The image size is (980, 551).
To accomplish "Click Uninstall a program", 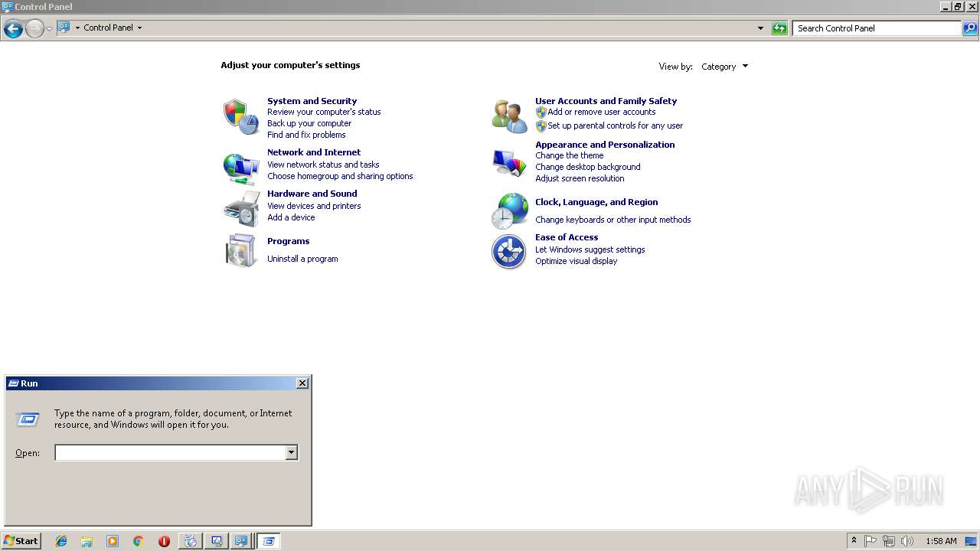I will point(302,259).
